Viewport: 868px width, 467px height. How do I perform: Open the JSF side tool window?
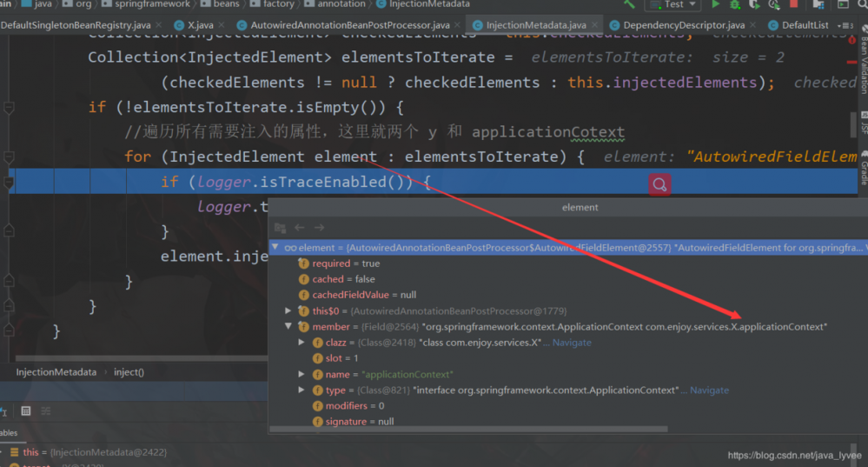coord(864,123)
